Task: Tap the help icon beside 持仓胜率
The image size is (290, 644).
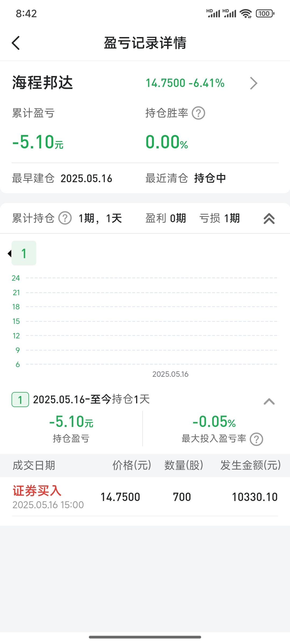Action: click(x=198, y=113)
